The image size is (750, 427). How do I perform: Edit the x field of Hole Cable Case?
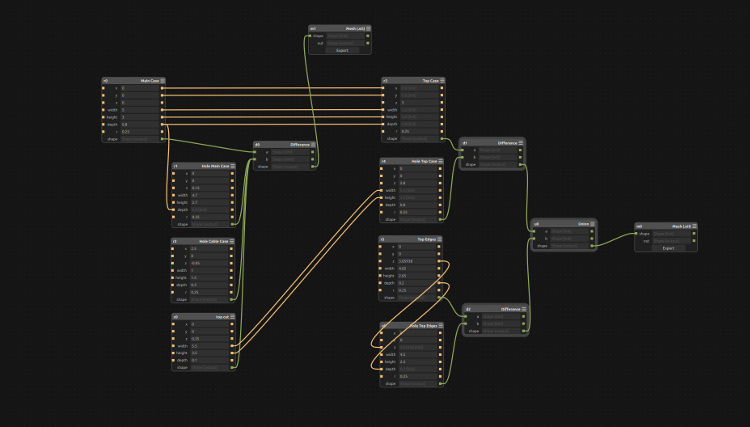pyautogui.click(x=209, y=249)
